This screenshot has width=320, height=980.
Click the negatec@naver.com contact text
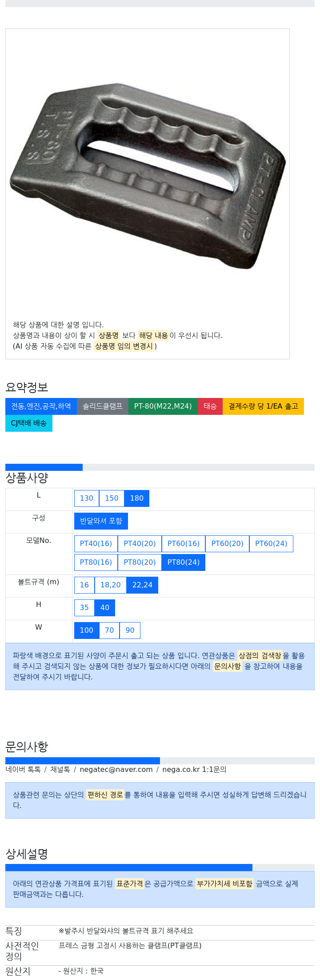(x=116, y=769)
